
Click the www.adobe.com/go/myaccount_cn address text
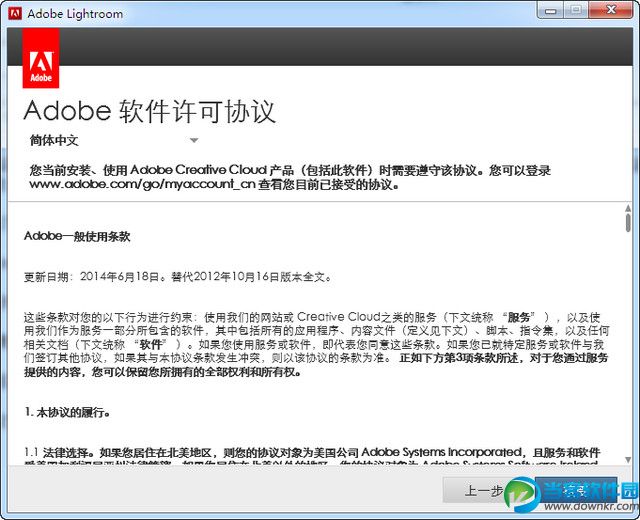click(x=142, y=184)
